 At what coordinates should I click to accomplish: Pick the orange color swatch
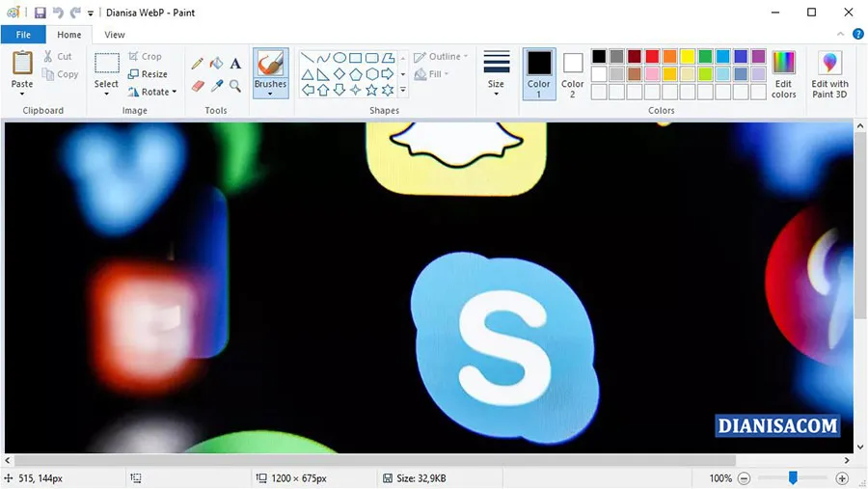click(670, 56)
